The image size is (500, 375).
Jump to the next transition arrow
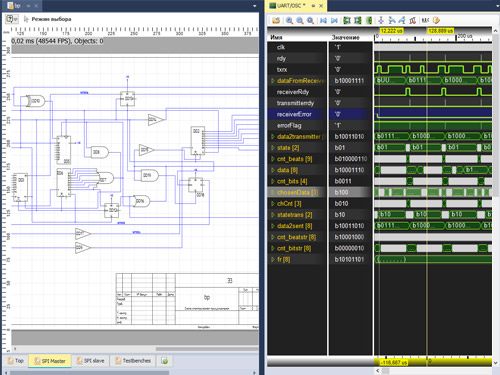pyautogui.click(x=334, y=20)
